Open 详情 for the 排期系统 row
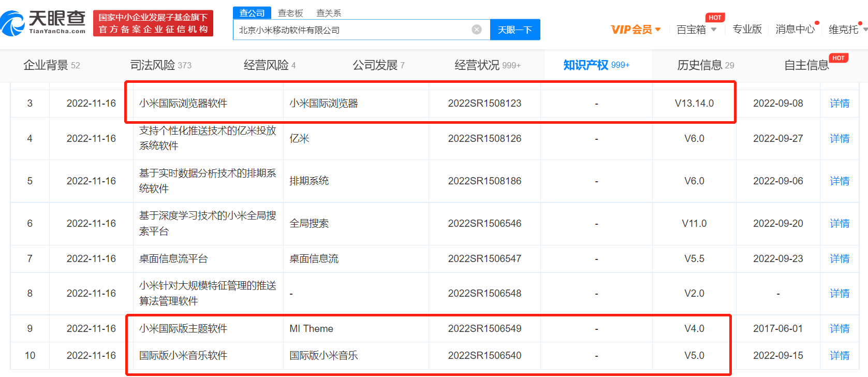 click(x=840, y=181)
